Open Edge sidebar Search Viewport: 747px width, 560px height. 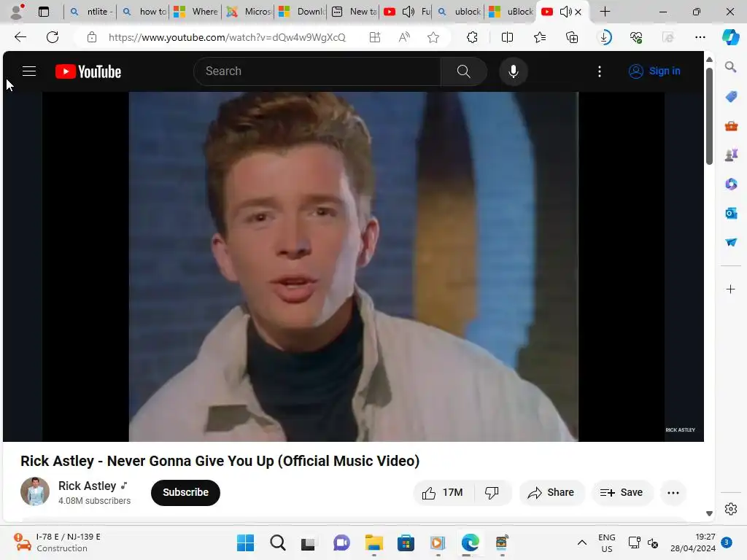point(731,66)
